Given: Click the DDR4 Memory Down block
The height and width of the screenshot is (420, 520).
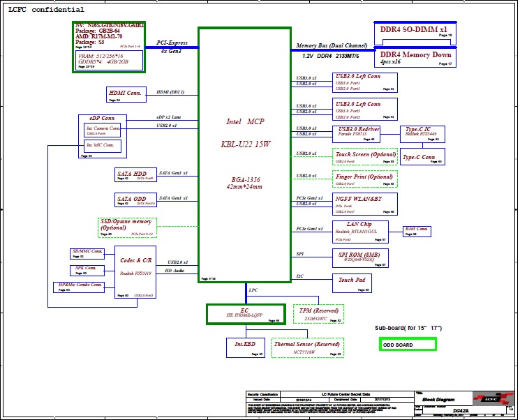Looking at the screenshot, I should click(x=415, y=57).
